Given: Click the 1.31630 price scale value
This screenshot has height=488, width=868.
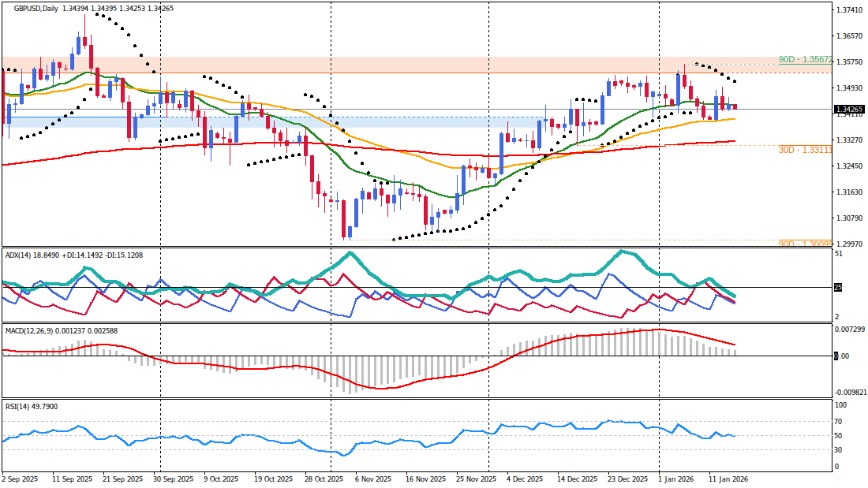Looking at the screenshot, I should point(851,192).
